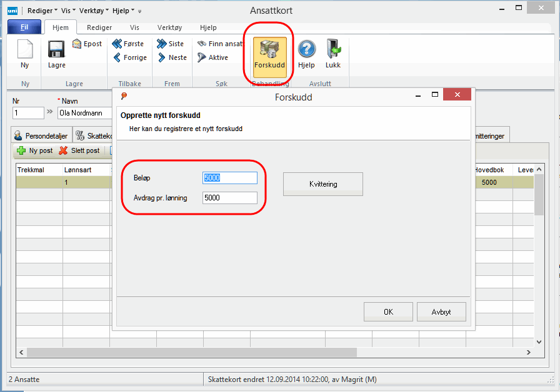Pin the Forskudd dialog with pushpin icon
Viewport: 560px width, 392px height.
click(124, 96)
